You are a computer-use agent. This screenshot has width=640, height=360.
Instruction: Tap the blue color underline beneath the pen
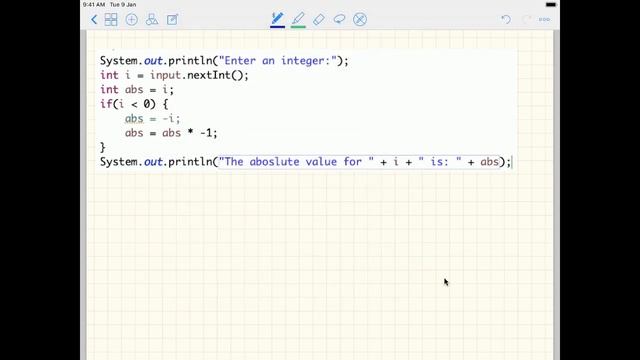click(278, 27)
